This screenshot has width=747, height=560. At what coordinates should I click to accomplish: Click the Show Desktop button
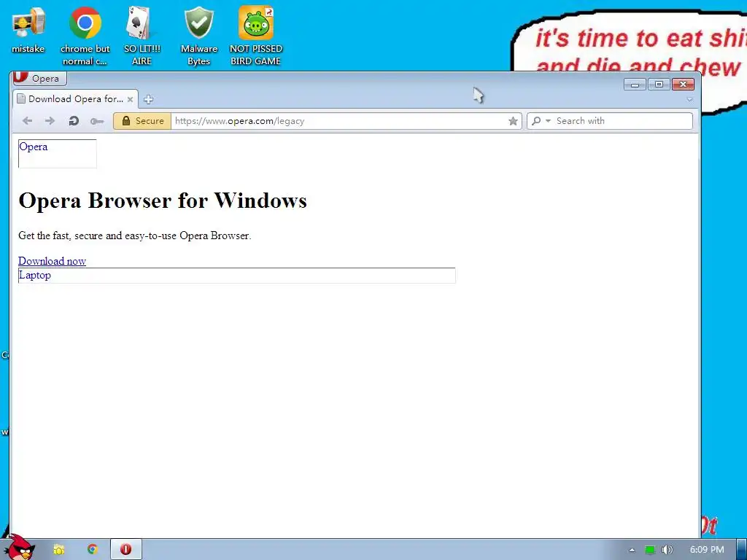click(x=742, y=550)
